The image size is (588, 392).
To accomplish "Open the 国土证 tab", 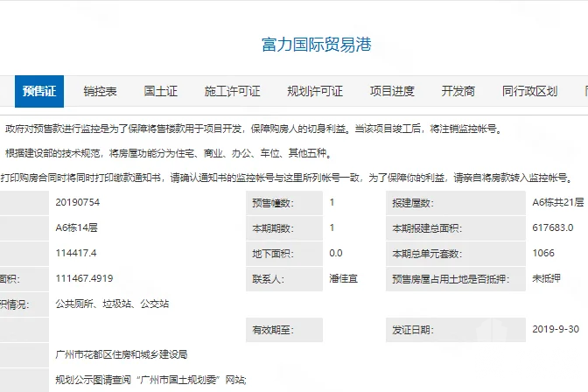I will pos(160,91).
